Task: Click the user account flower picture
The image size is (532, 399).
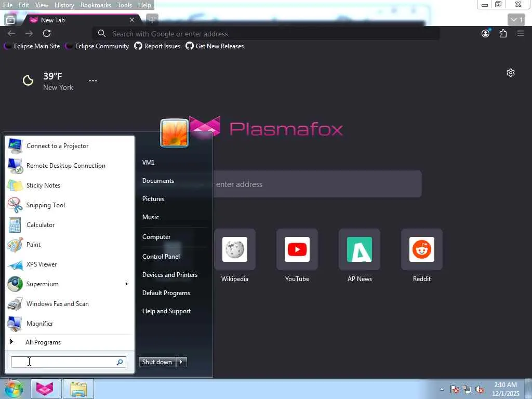Action: tap(175, 133)
